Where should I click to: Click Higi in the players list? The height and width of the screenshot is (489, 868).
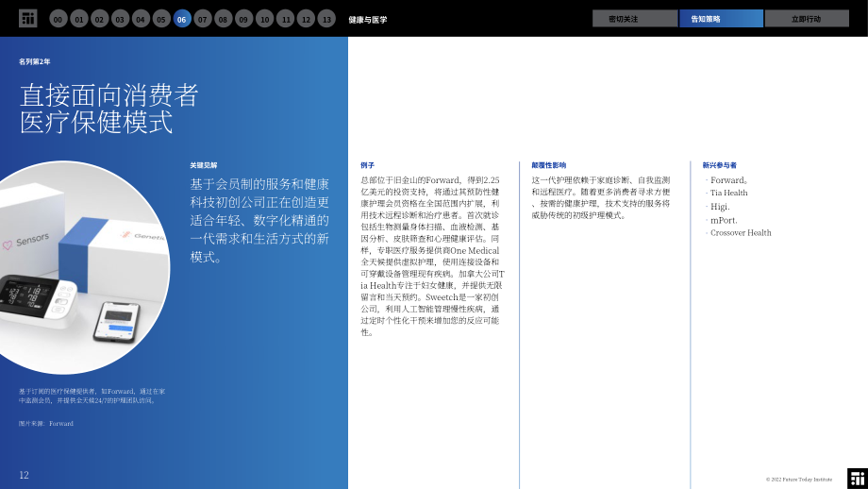coord(720,207)
